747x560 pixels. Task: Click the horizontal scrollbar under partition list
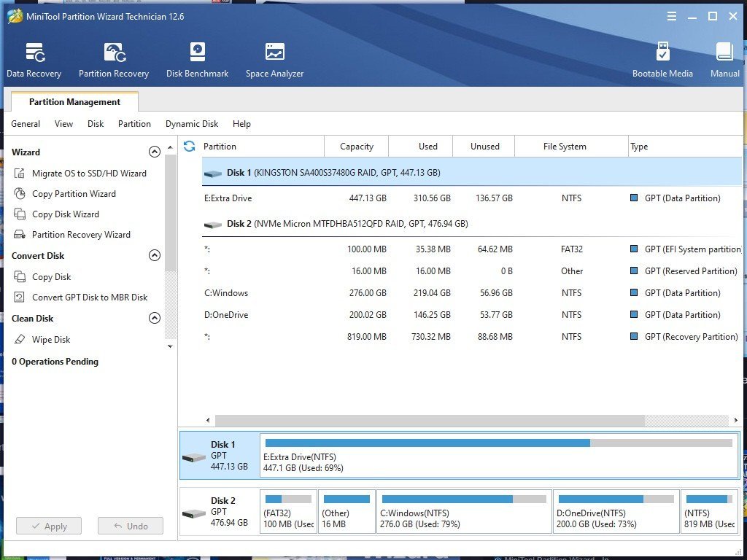430,421
